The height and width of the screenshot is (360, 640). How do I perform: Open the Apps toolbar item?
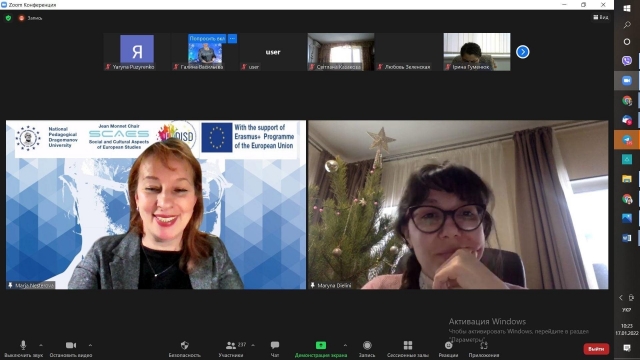tap(484, 348)
